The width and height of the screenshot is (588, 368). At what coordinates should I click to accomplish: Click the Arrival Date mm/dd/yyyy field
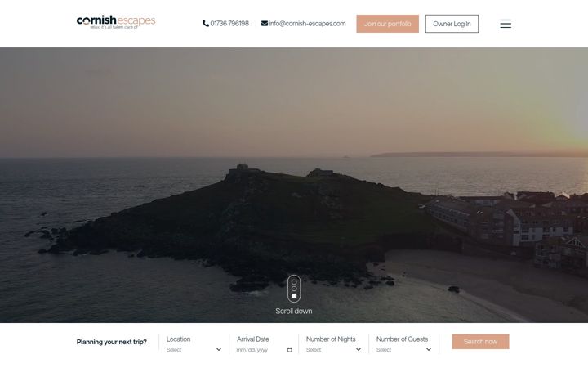264,350
